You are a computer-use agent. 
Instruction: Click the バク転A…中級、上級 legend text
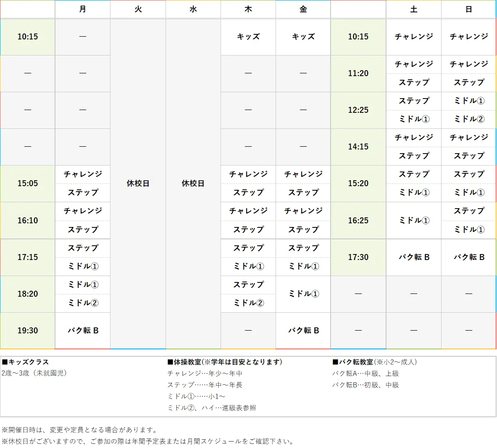click(x=364, y=373)
